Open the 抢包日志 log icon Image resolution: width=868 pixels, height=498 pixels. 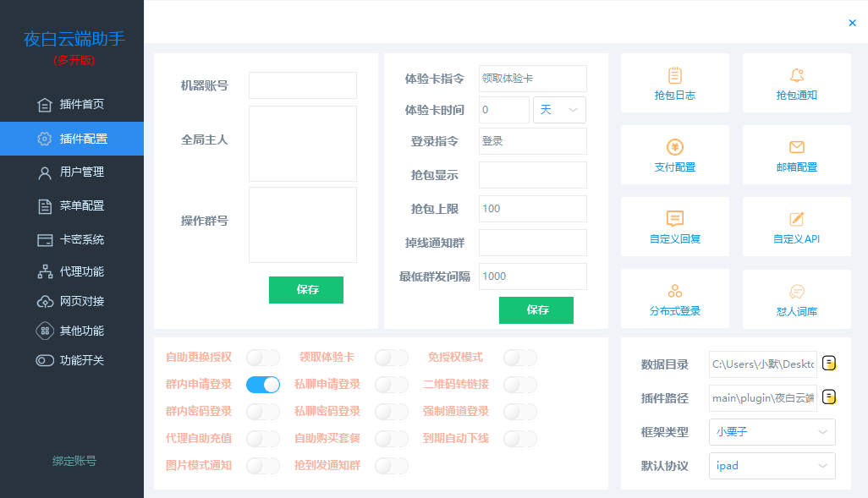(x=674, y=76)
